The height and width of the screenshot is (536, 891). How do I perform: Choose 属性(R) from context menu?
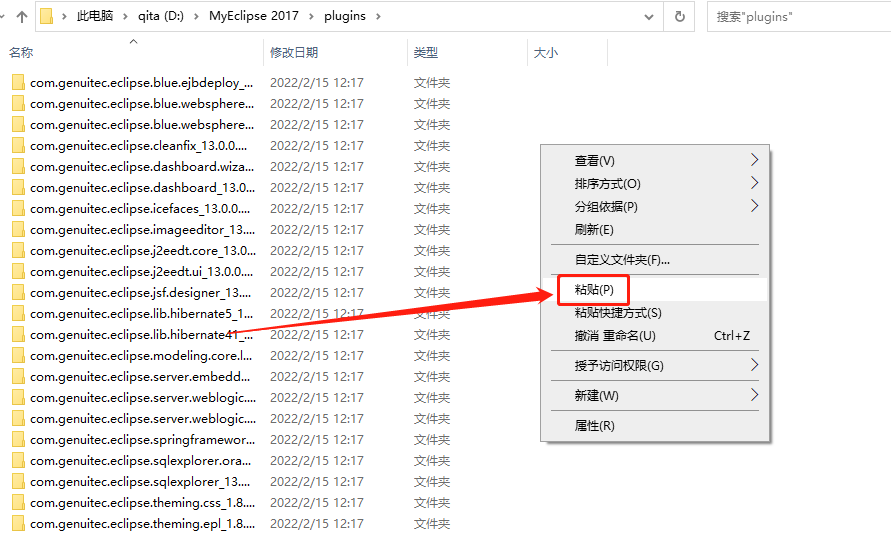tap(655, 425)
